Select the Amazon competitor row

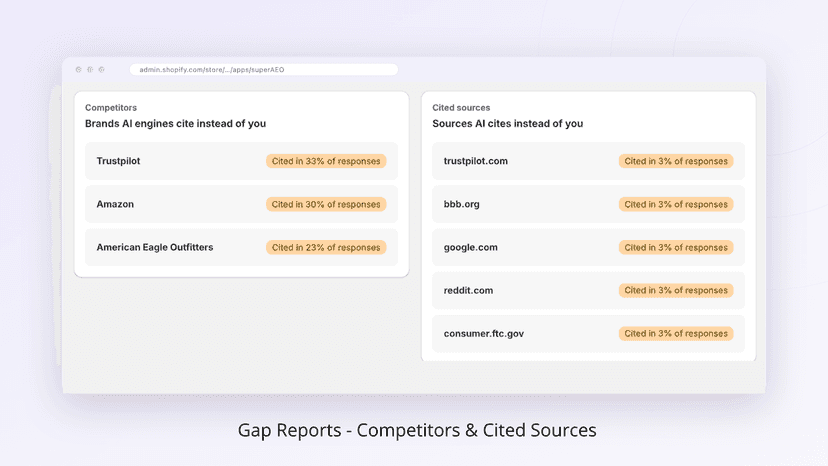click(241, 204)
